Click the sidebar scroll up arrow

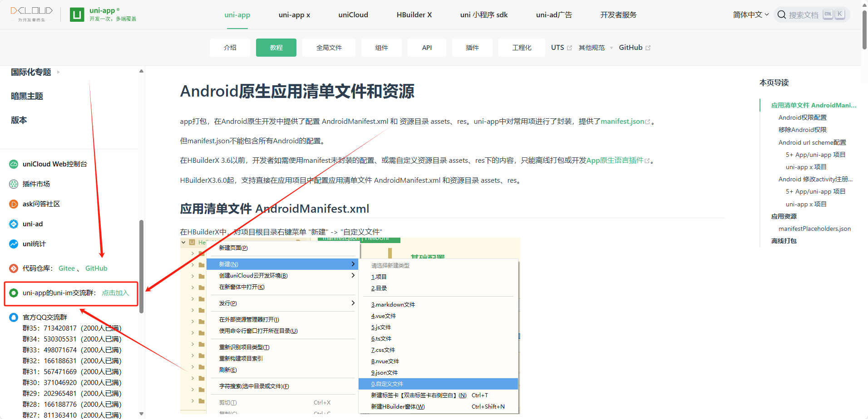141,71
